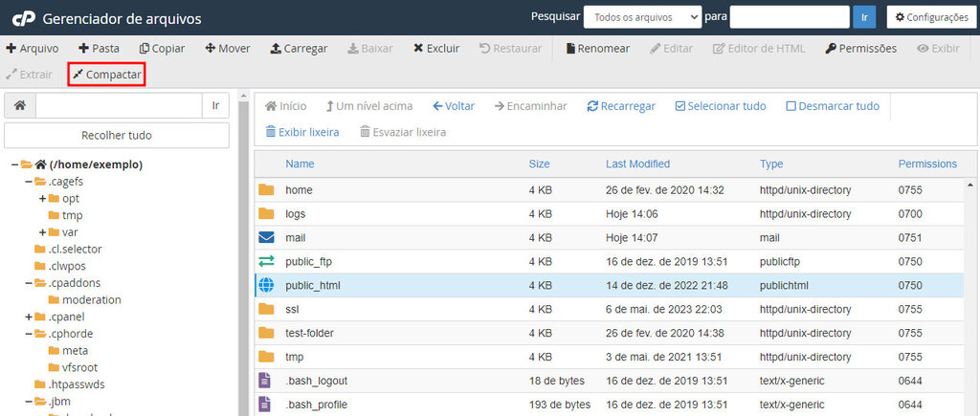Viewport: 980px width, 416px height.
Task: Open Configurações settings
Action: click(x=931, y=17)
